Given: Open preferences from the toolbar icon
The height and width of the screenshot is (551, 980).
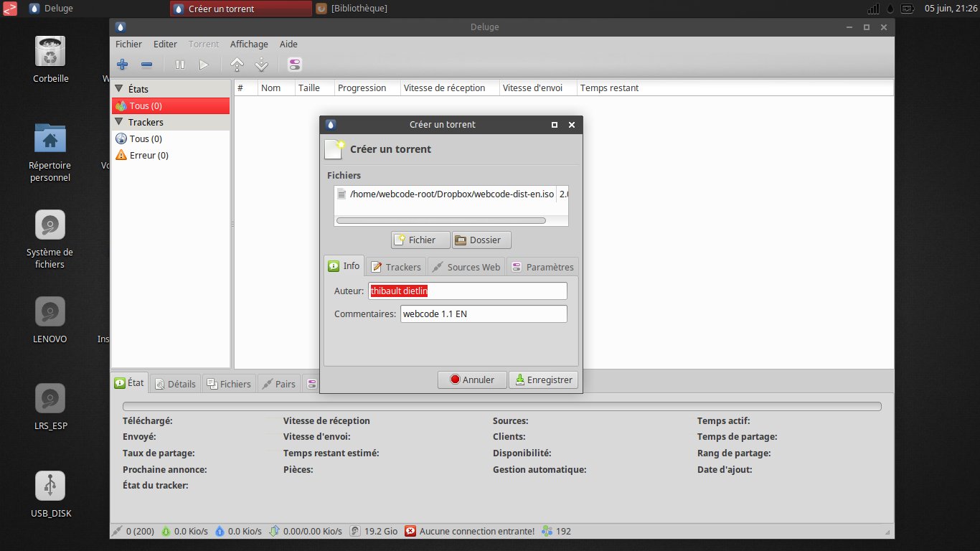Looking at the screenshot, I should point(295,65).
